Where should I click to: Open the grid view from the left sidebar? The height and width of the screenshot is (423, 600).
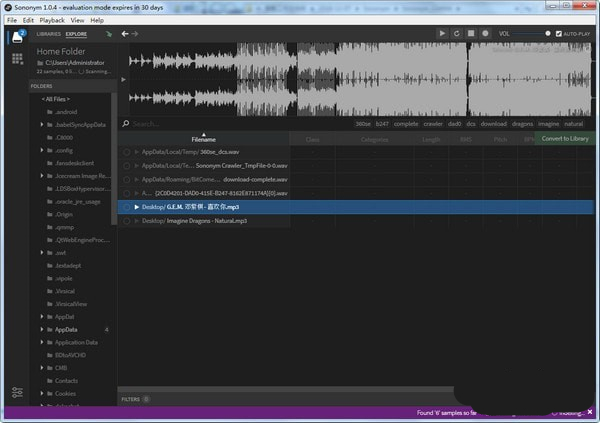coord(17,60)
